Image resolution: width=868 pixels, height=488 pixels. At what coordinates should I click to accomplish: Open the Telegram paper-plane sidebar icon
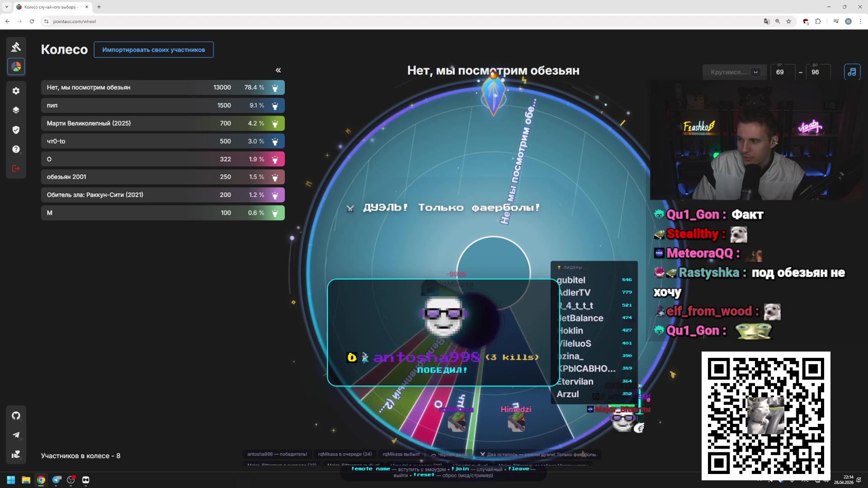coord(16,435)
